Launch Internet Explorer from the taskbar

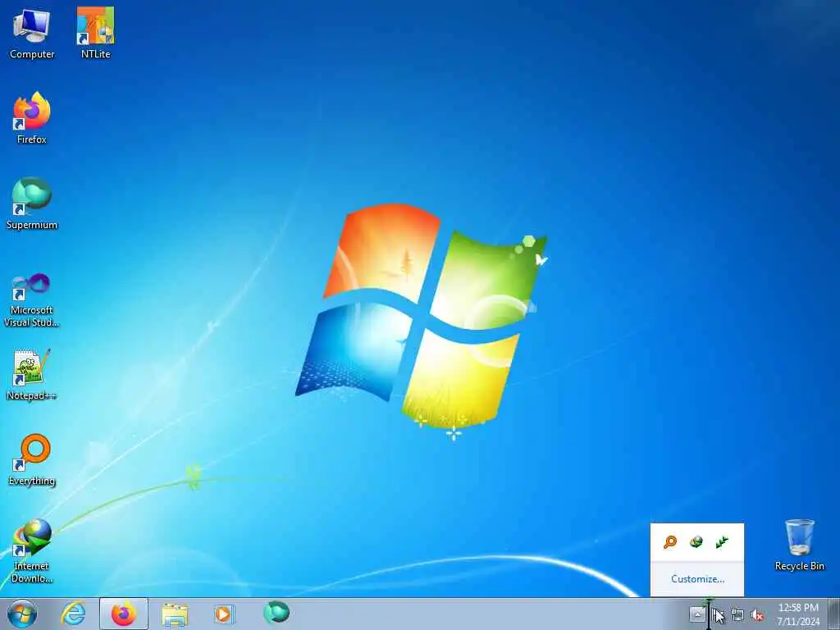73,614
